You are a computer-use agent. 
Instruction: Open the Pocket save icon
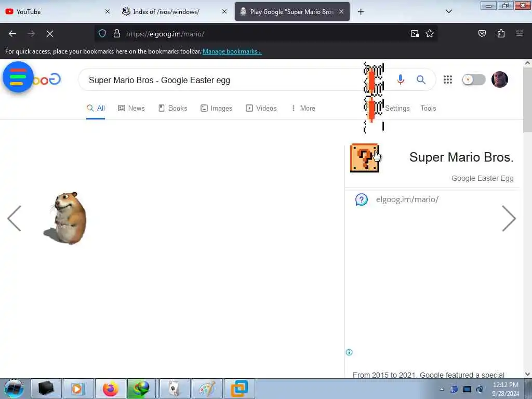click(x=482, y=34)
